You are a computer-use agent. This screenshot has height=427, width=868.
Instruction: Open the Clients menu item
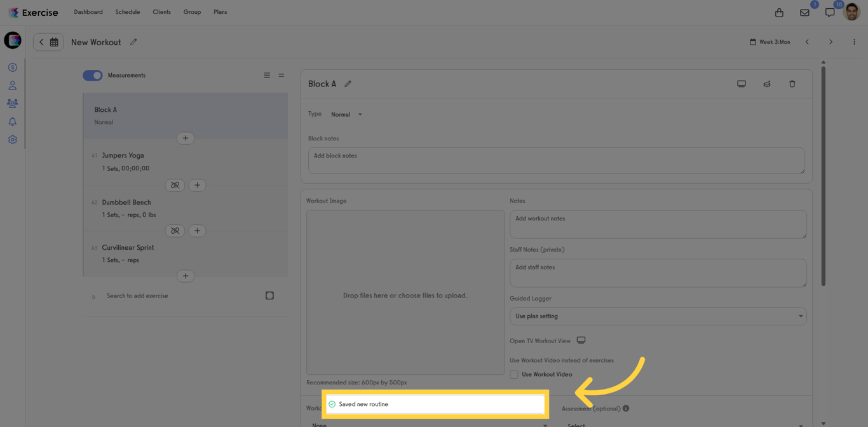coord(161,12)
